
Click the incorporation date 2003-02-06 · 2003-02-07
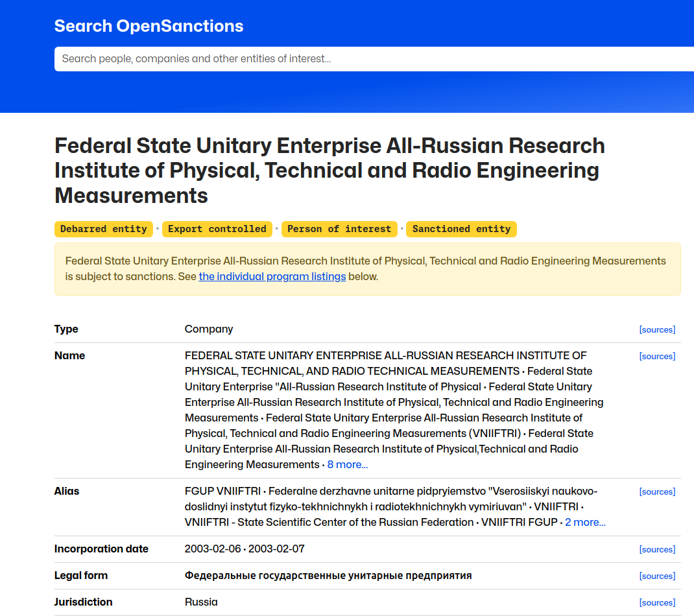pyautogui.click(x=245, y=549)
